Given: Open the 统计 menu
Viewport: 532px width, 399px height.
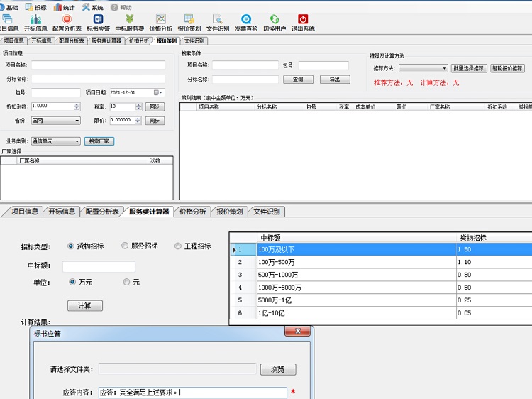Looking at the screenshot, I should [64, 7].
